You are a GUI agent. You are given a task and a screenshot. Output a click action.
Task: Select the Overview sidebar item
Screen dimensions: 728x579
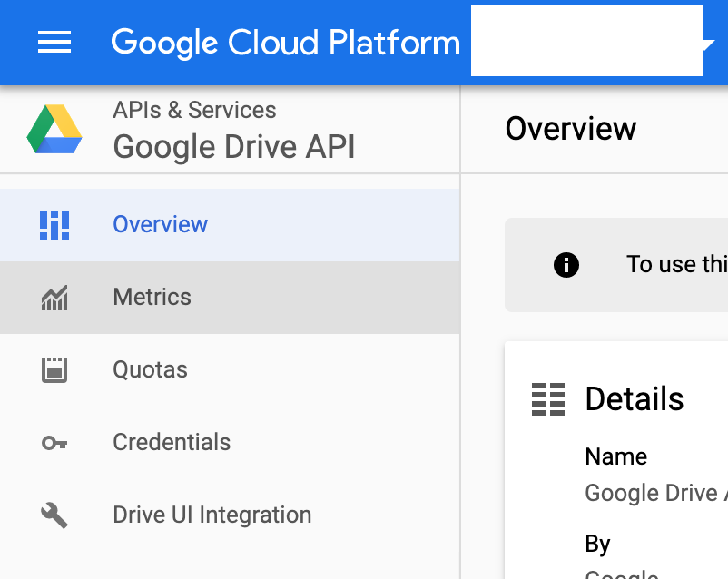click(x=230, y=225)
